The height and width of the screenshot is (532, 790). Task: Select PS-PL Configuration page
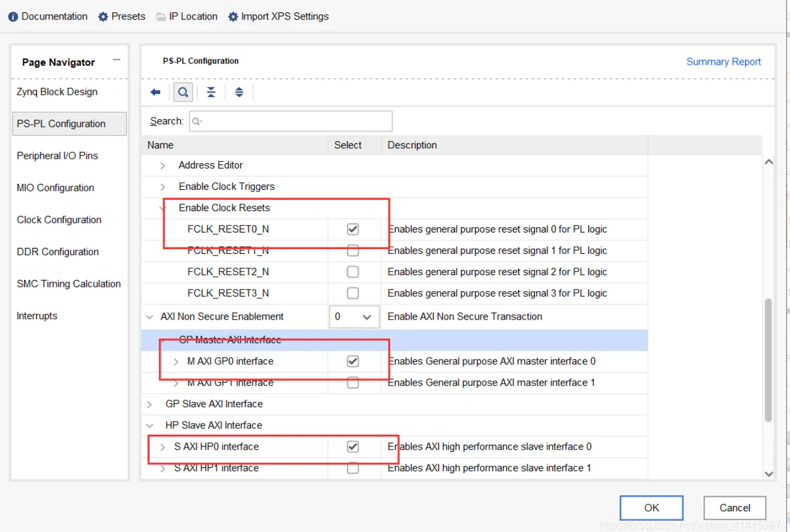point(69,124)
